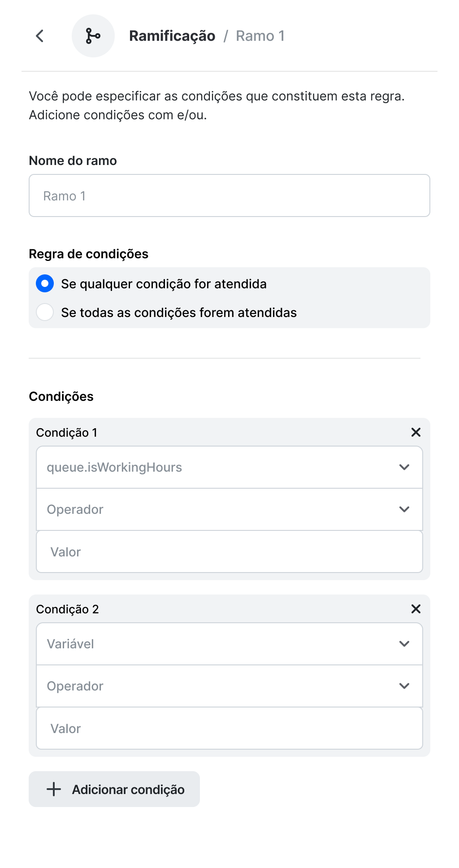Focus the Nome do ramo input field
The width and height of the screenshot is (459, 868).
click(229, 195)
